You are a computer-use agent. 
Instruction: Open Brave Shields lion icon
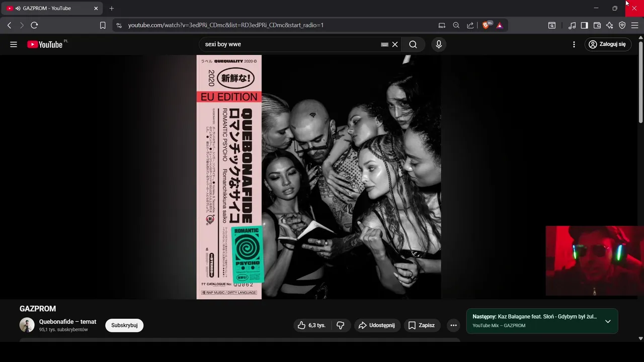487,25
